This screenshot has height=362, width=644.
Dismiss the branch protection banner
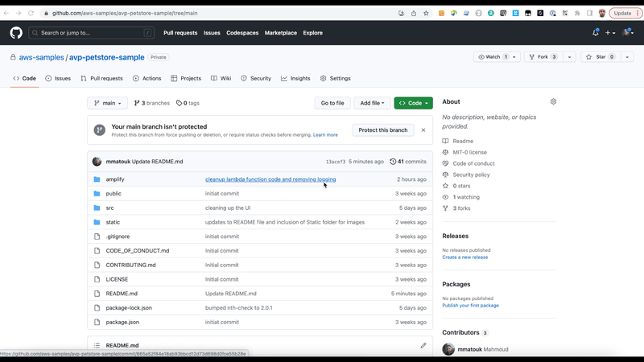[x=423, y=130]
